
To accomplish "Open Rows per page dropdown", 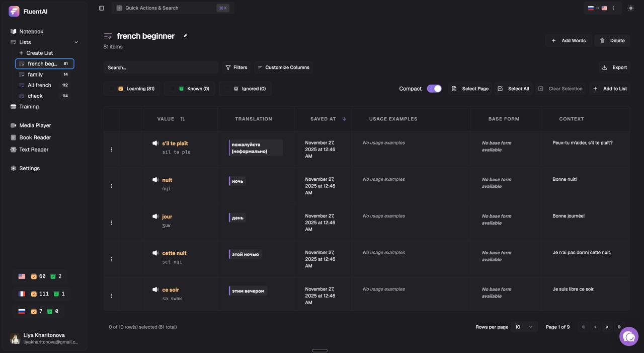I will (x=524, y=327).
